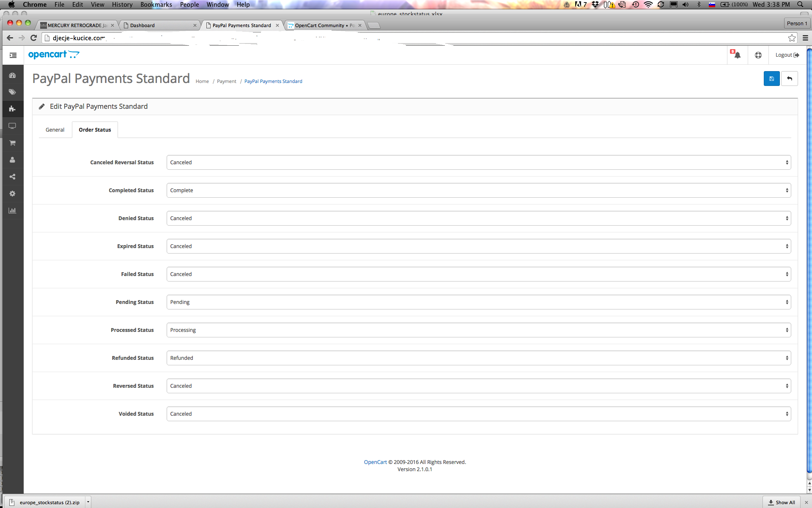Click the Cancel back arrow button
This screenshot has width=812, height=508.
pos(789,78)
